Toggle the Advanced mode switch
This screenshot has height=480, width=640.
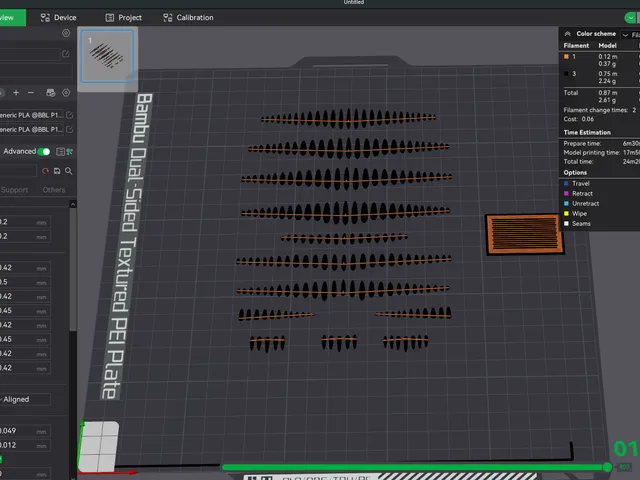[x=44, y=152]
